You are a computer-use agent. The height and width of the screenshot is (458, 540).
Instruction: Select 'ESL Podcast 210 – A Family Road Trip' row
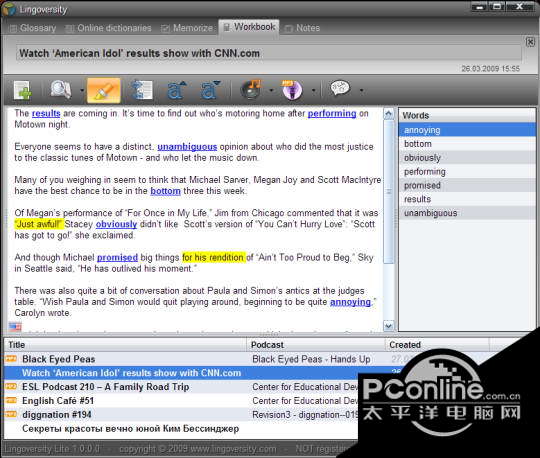(181, 387)
